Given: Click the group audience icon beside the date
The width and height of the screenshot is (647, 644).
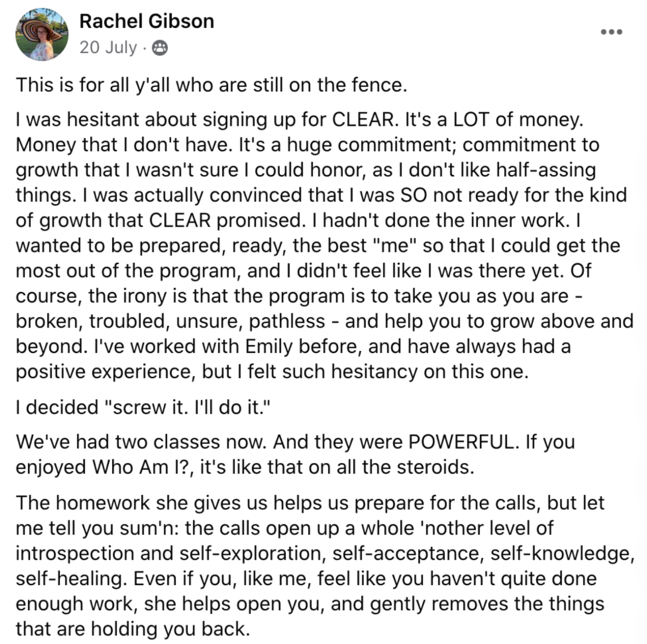Looking at the screenshot, I should click(x=160, y=47).
